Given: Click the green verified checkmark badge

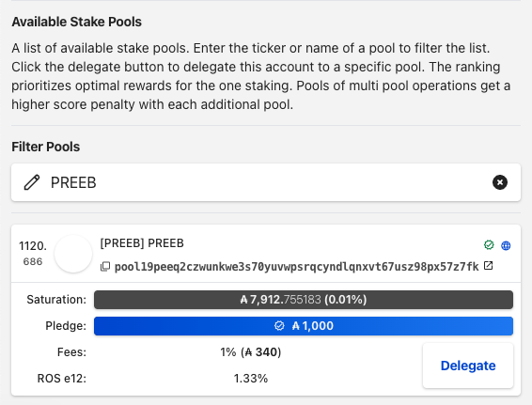Looking at the screenshot, I should pos(489,245).
